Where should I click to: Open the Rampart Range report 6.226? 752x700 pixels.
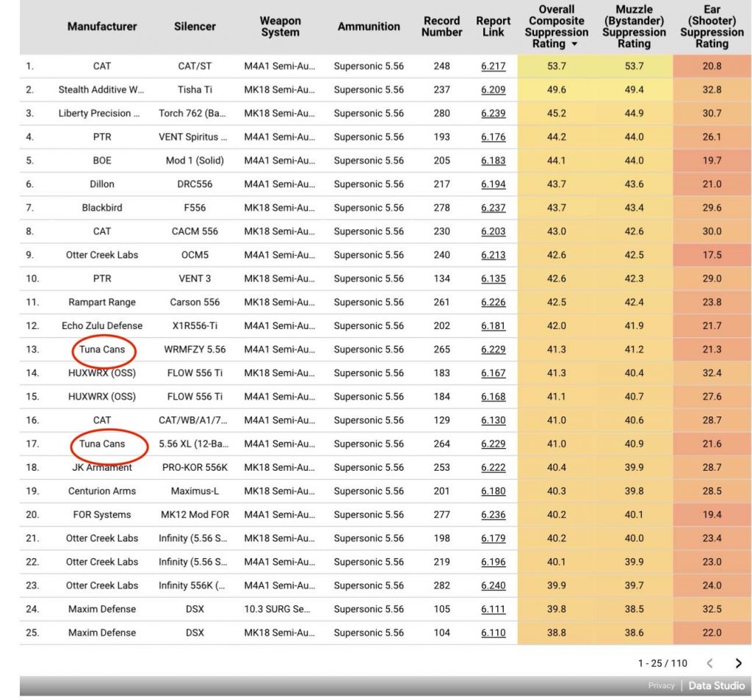click(493, 302)
